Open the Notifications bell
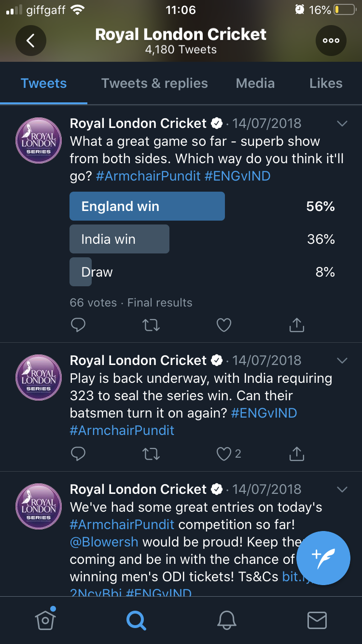 coord(227,620)
